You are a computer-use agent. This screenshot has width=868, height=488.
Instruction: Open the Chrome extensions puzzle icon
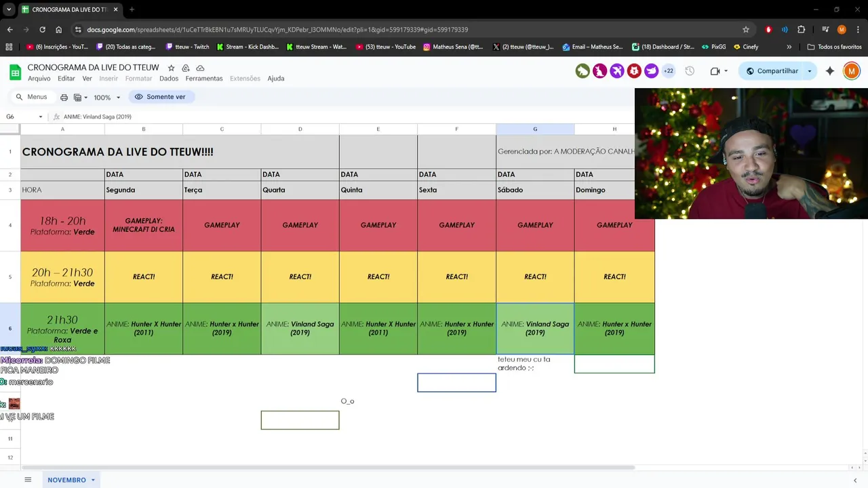tap(801, 30)
